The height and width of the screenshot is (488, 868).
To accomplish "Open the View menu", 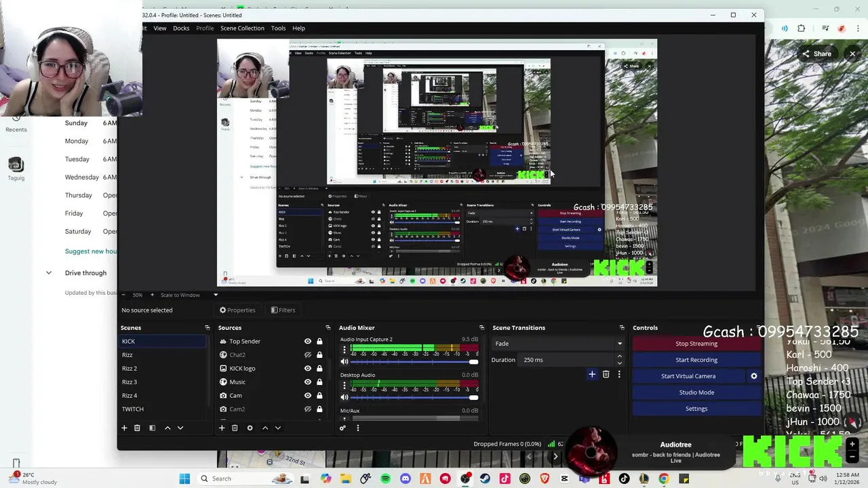I will (160, 28).
